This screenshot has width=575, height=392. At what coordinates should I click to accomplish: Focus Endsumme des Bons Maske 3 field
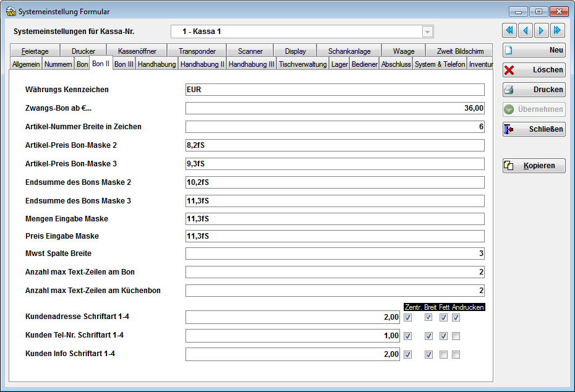[335, 201]
